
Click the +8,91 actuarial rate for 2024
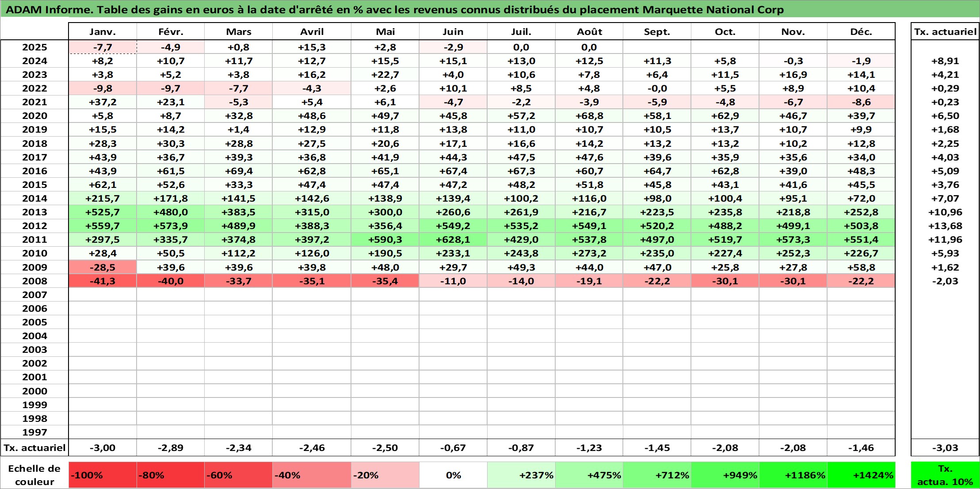pos(945,61)
